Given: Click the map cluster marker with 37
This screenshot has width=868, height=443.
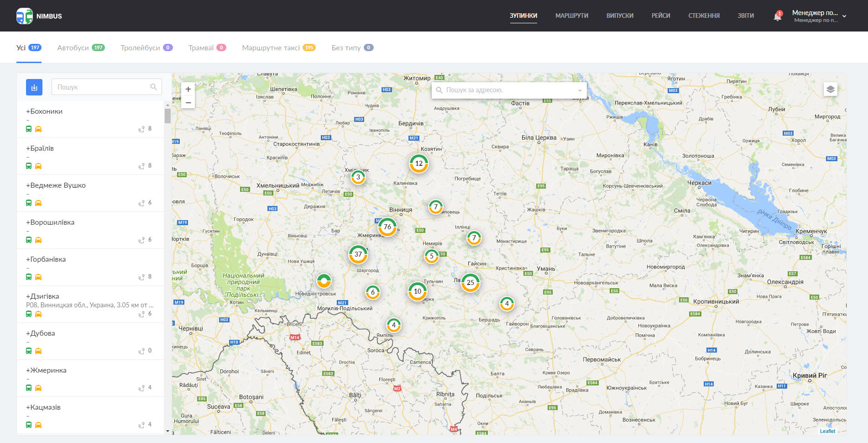Looking at the screenshot, I should click(x=358, y=254).
